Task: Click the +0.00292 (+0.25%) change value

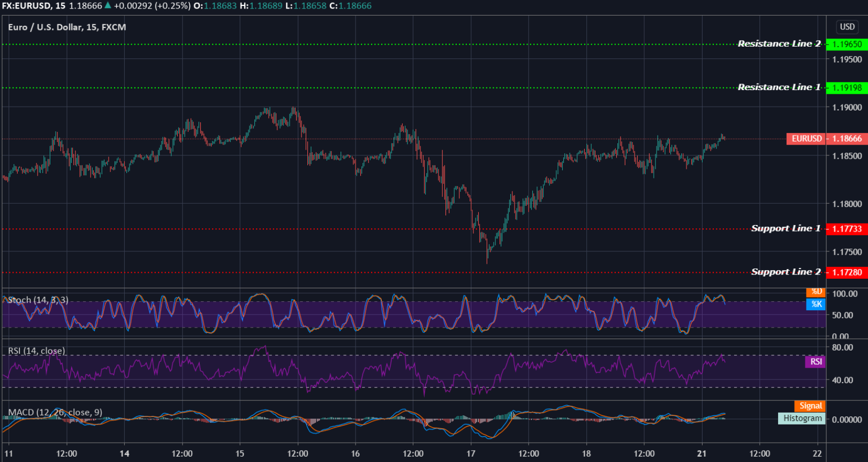Action: [x=152, y=6]
